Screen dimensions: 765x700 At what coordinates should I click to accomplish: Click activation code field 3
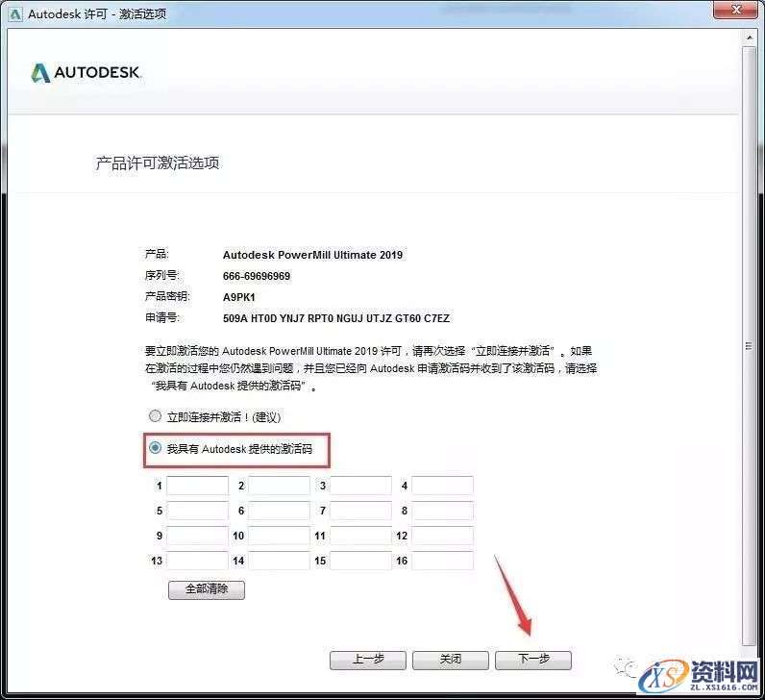pyautogui.click(x=361, y=486)
